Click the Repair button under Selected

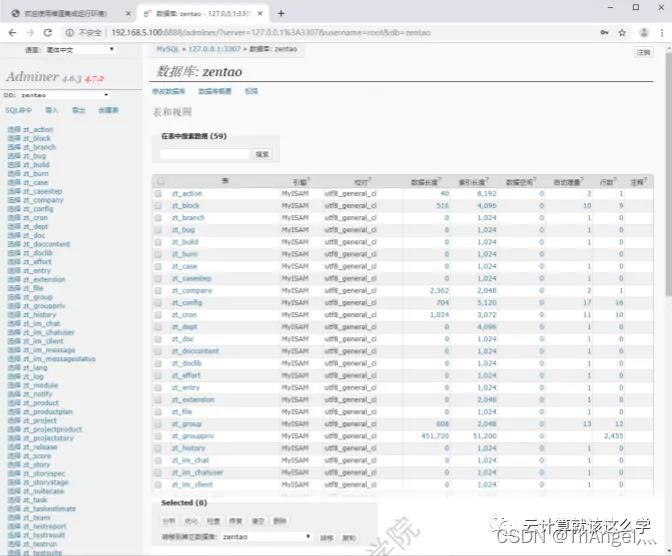pyautogui.click(x=236, y=521)
